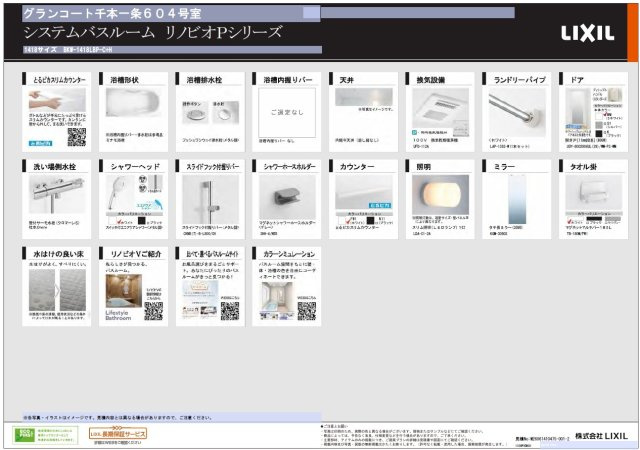
Task: Choose the silver swatch in ドア color options
Action: click(599, 125)
